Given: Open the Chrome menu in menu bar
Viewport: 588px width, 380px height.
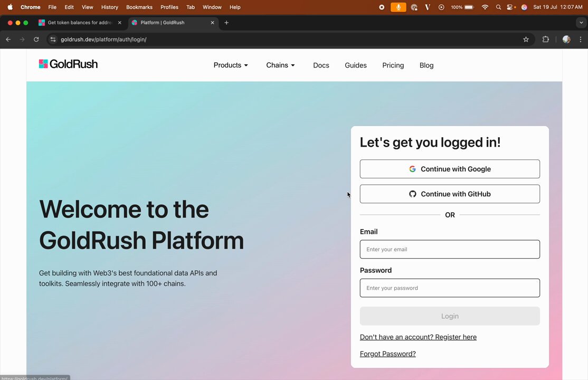Looking at the screenshot, I should [x=31, y=7].
